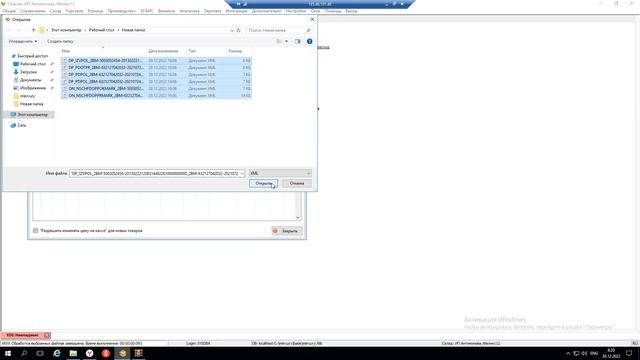The image size is (640, 360).
Task: Select Загрузки in sidebar
Action: click(28, 72)
